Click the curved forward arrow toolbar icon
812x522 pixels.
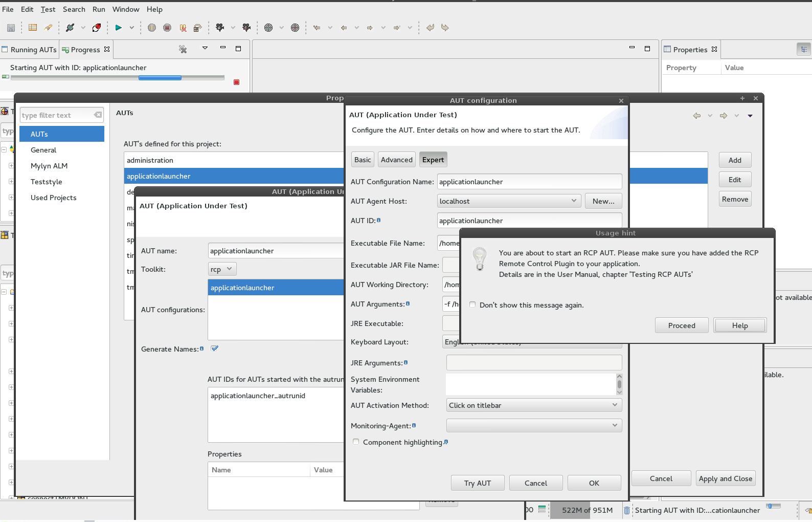445,28
